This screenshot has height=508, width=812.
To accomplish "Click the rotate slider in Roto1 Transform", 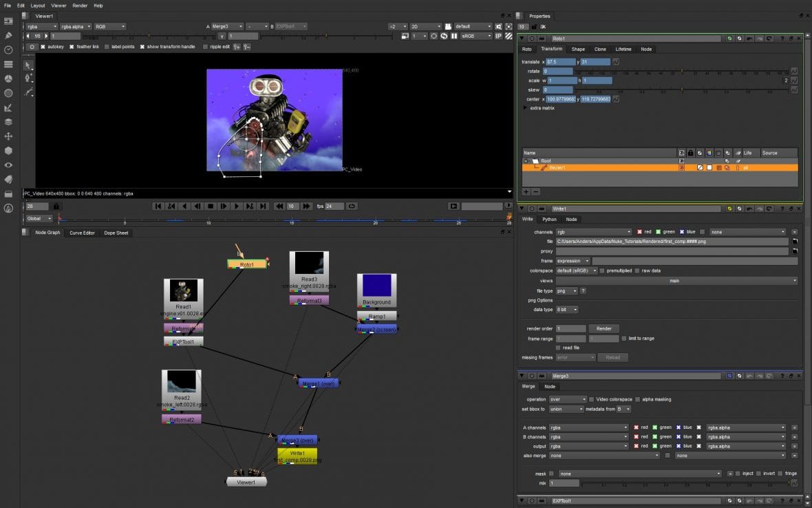I will tap(681, 72).
